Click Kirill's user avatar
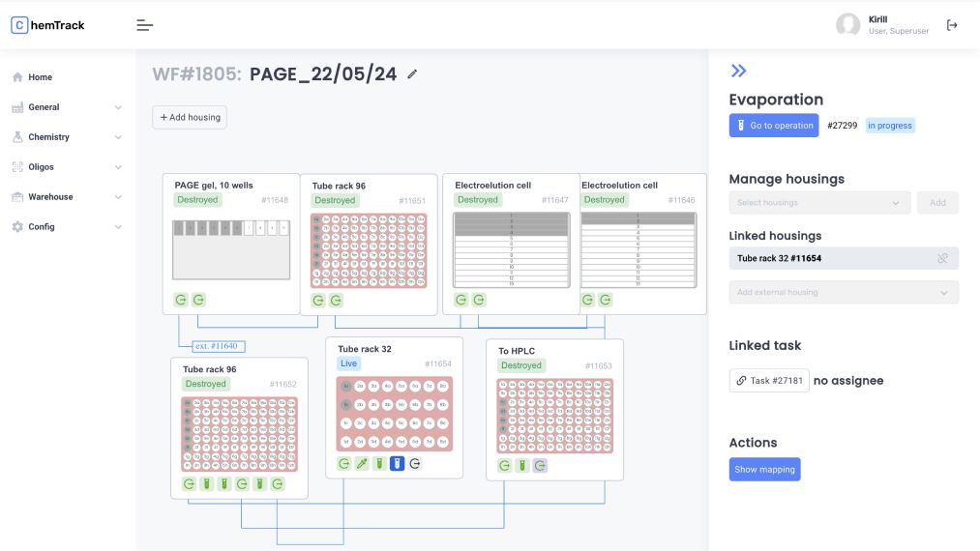This screenshot has height=551, width=980. pos(848,25)
